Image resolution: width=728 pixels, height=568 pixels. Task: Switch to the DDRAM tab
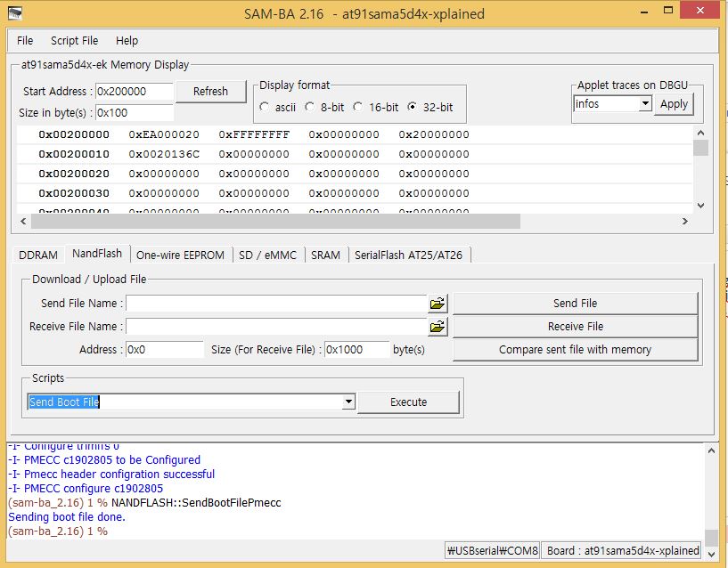(x=38, y=255)
